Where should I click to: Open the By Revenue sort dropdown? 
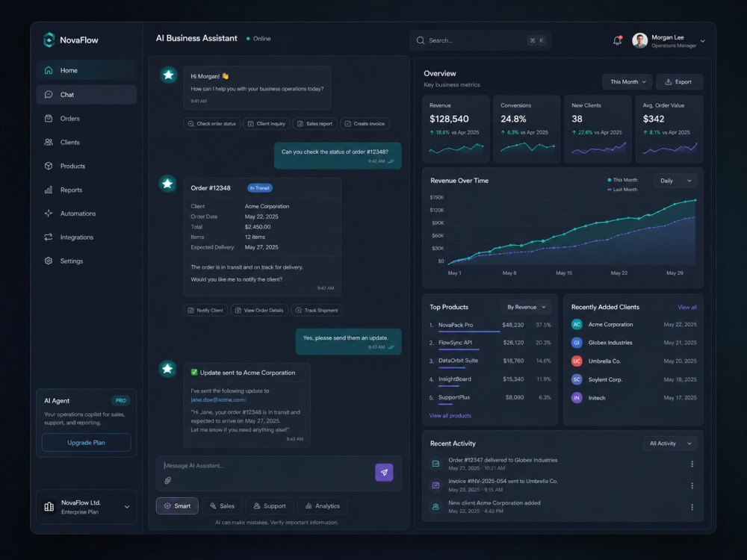click(x=526, y=307)
